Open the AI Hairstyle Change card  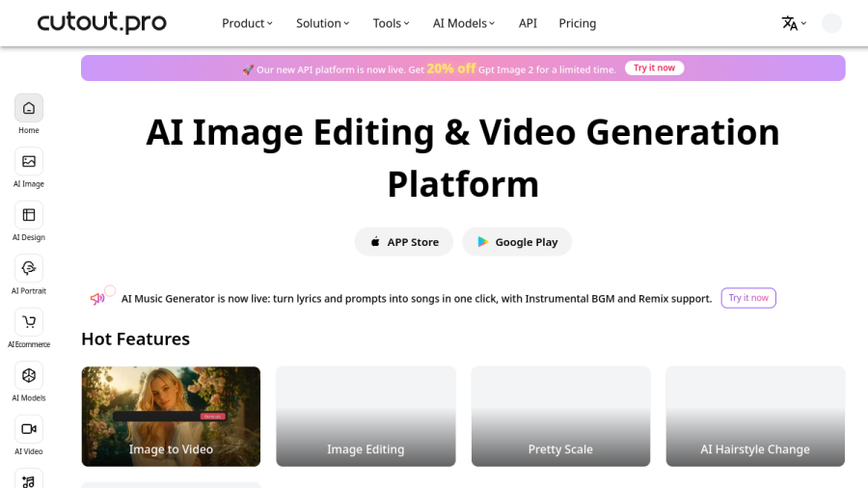point(755,417)
